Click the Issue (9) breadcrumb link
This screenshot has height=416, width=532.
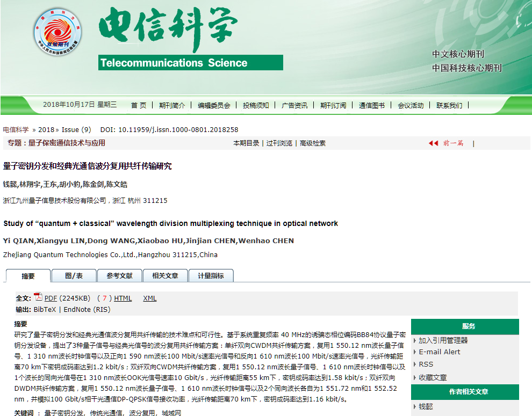76,130
